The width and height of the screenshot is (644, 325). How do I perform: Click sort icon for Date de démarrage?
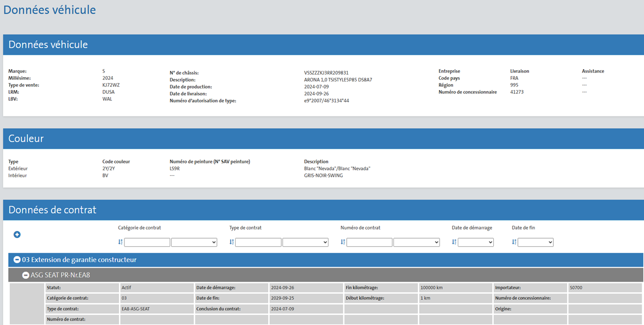[454, 242]
